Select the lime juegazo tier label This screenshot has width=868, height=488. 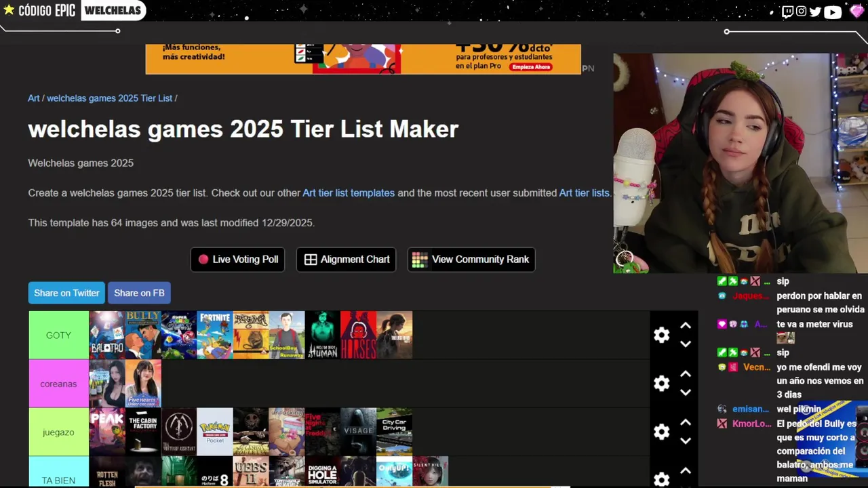point(58,432)
